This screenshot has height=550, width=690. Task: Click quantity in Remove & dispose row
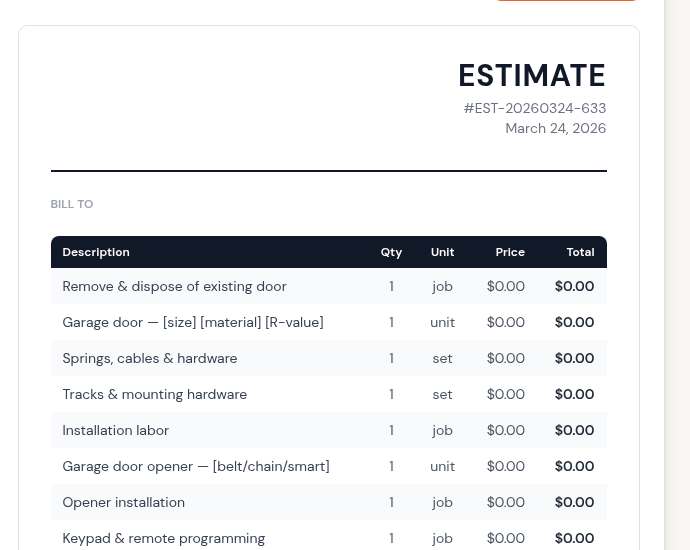(x=391, y=286)
